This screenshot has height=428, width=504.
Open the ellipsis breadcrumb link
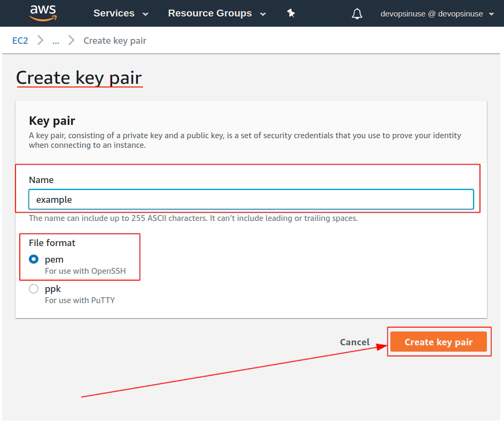tap(56, 41)
